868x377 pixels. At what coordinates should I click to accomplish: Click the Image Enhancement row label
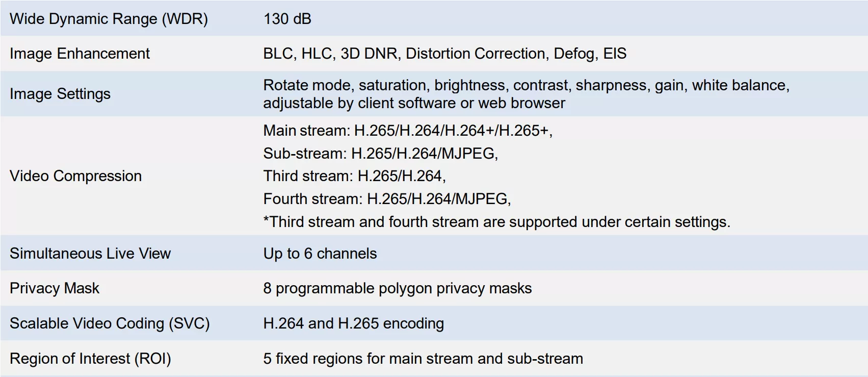tap(80, 54)
